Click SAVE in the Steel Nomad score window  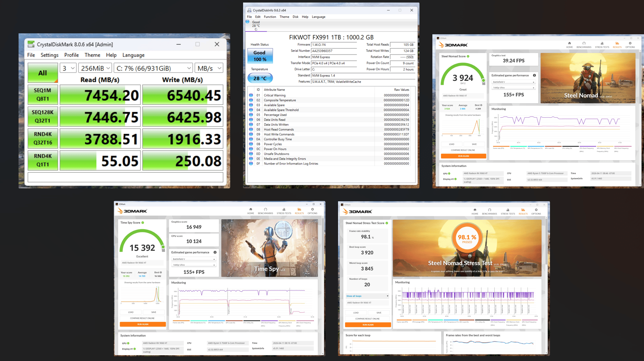point(474,144)
